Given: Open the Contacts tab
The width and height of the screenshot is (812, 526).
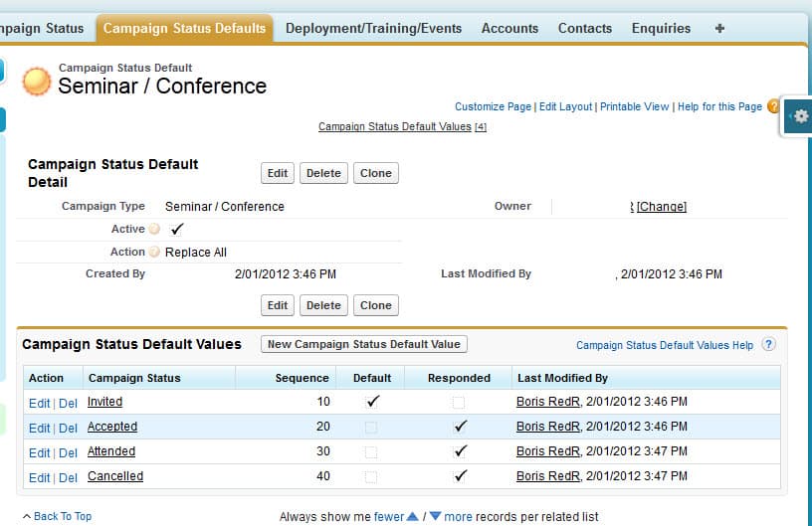Looking at the screenshot, I should (x=585, y=29).
